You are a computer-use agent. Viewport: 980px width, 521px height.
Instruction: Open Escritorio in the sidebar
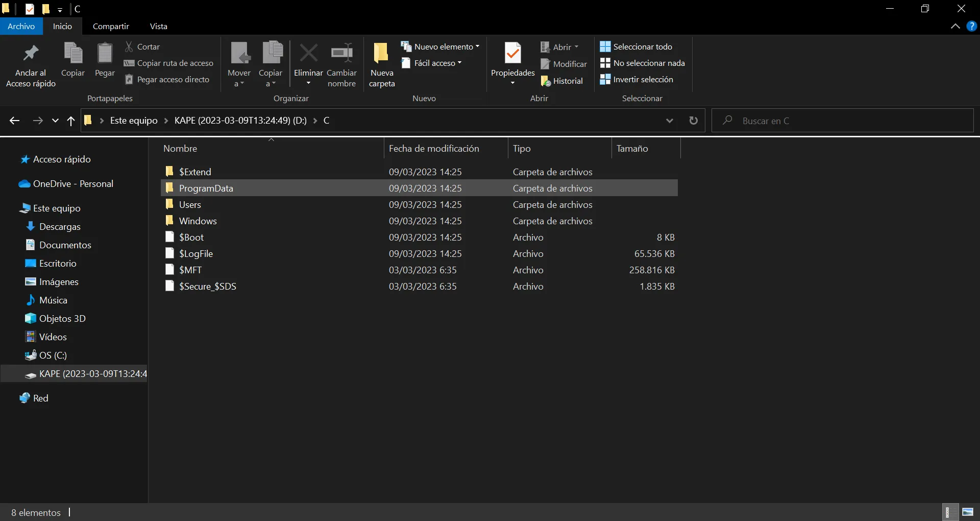click(51, 264)
